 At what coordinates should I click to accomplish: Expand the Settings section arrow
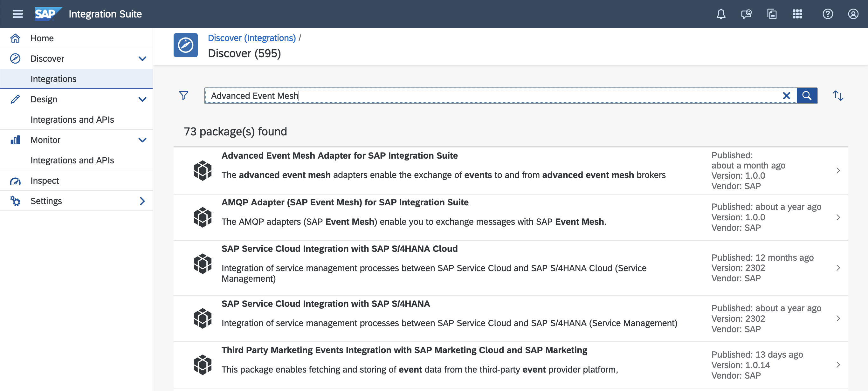(x=142, y=201)
